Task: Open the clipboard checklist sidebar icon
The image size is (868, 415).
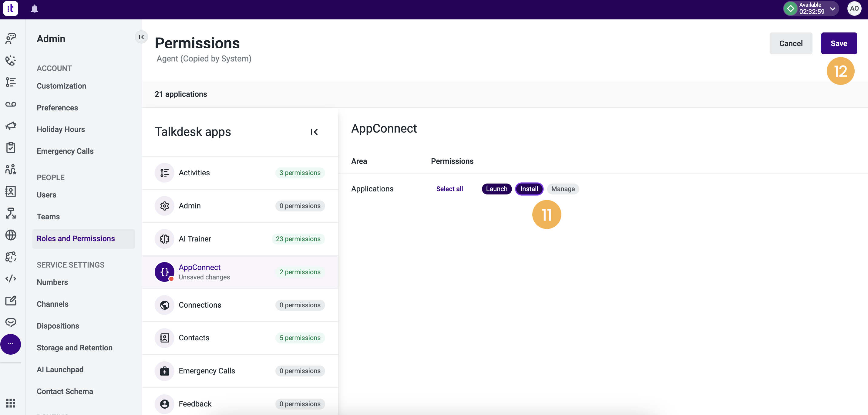Action: pos(11,147)
